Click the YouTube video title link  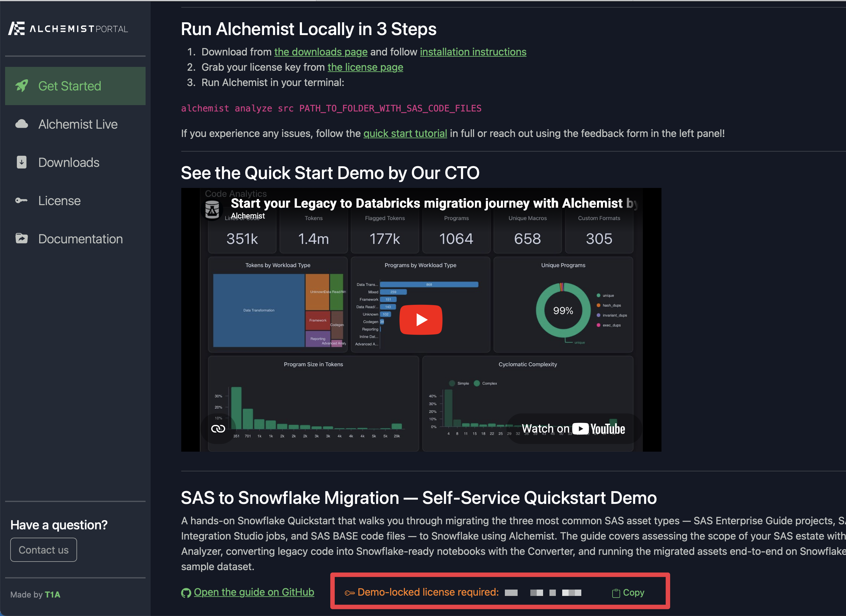pos(434,203)
